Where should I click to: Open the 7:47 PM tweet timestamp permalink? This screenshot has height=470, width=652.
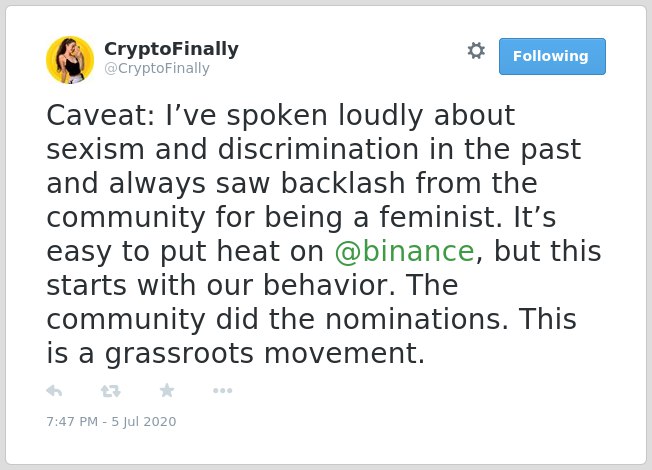[x=72, y=422]
